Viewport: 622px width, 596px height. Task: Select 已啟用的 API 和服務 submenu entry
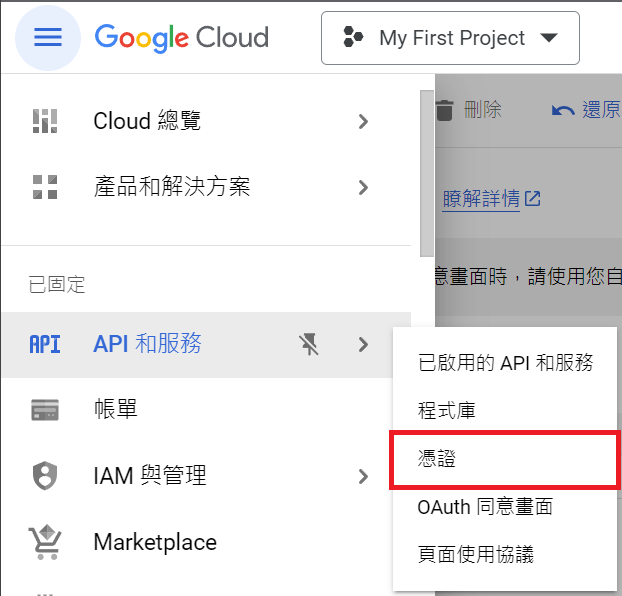click(x=505, y=363)
